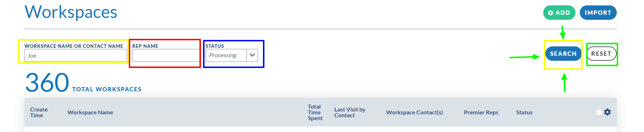Sort by Status column header in table
The image size is (644, 132).
pos(524,112)
